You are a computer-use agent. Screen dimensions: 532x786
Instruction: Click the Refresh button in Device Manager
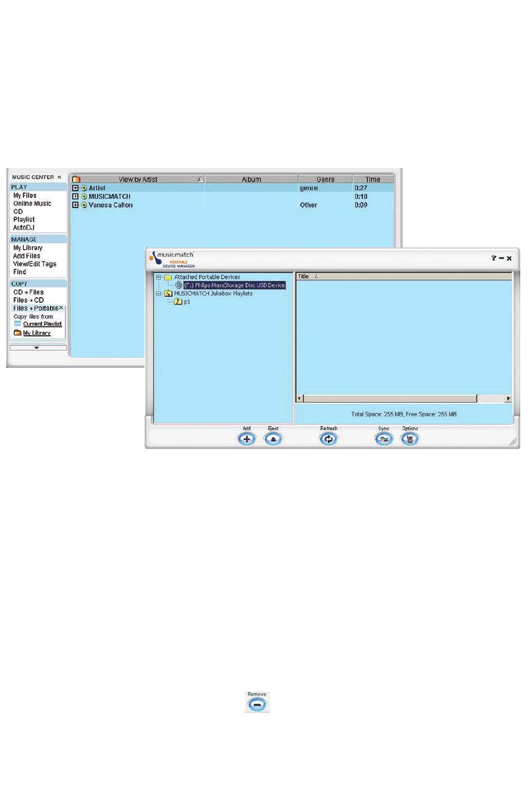coord(328,439)
